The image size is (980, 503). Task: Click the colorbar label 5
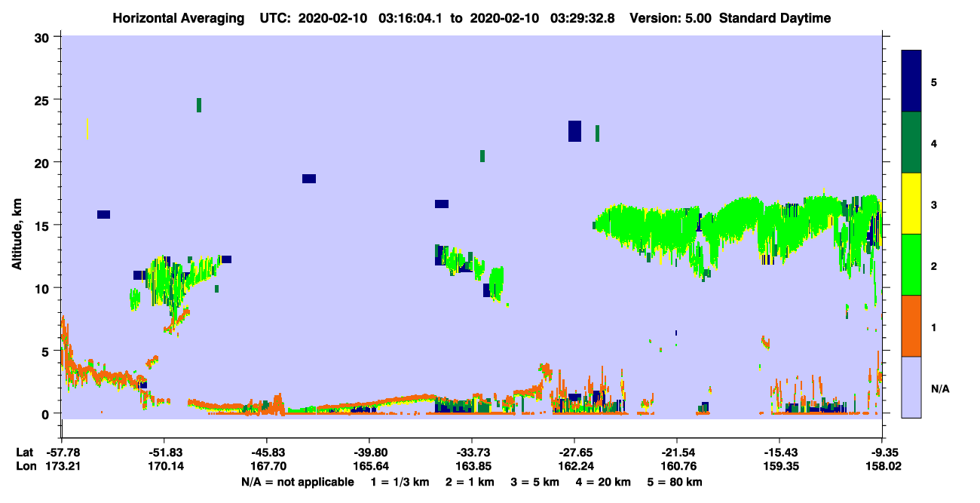pos(934,81)
